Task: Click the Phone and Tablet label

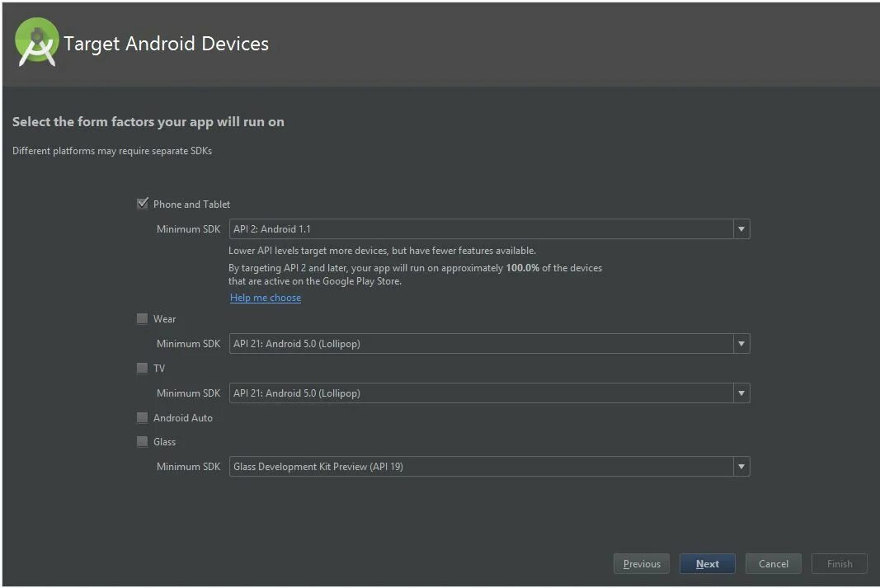Action: click(x=191, y=205)
